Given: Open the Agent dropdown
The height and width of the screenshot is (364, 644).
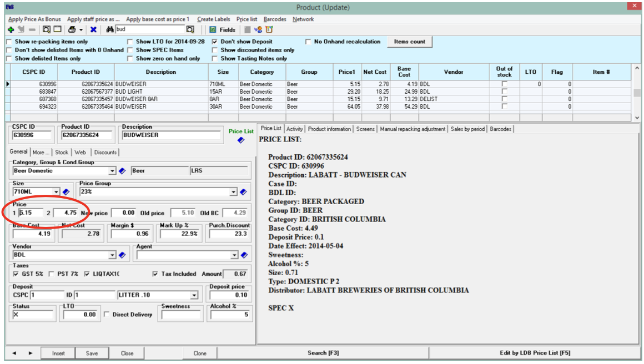Looking at the screenshot, I should click(234, 255).
